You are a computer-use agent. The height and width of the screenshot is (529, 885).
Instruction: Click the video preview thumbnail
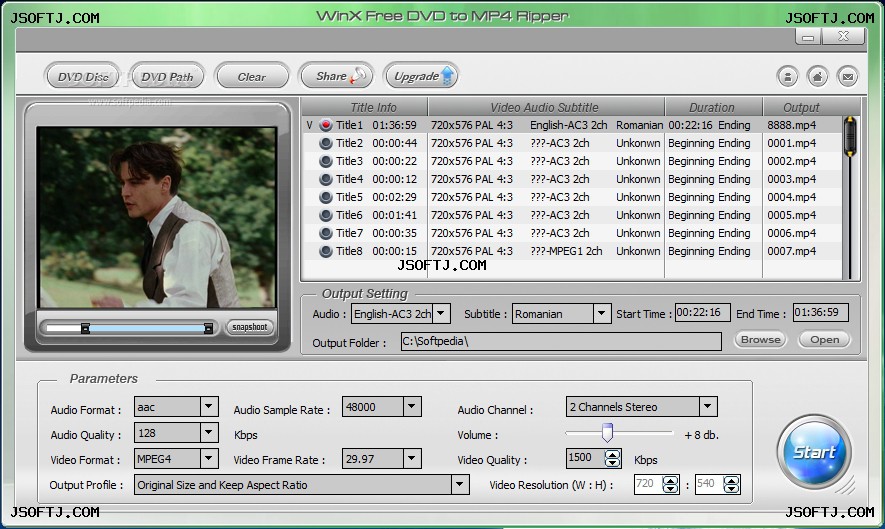tap(156, 217)
